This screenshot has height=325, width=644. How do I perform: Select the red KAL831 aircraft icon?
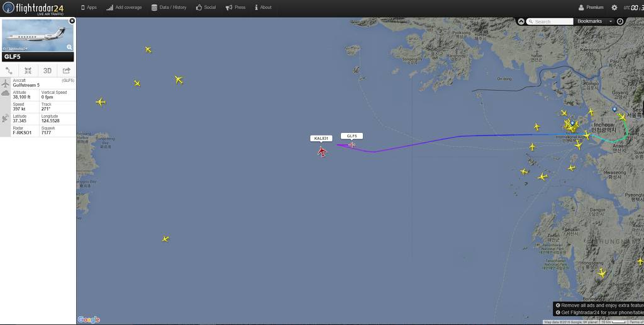pos(322,152)
